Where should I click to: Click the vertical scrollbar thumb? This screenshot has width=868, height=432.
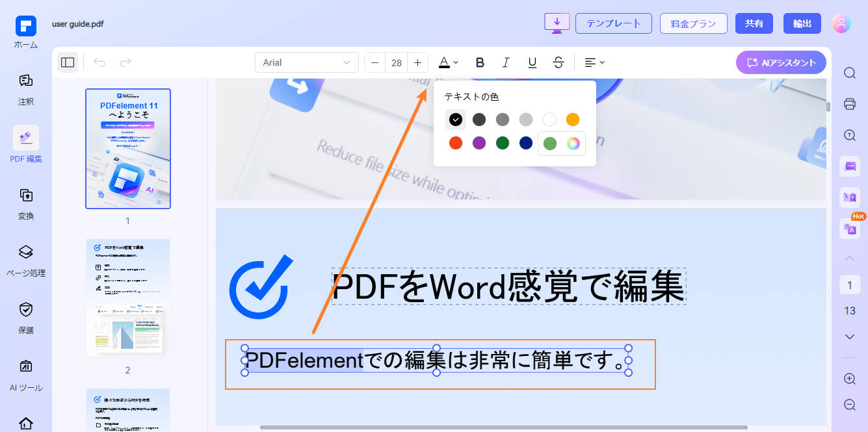point(828,107)
